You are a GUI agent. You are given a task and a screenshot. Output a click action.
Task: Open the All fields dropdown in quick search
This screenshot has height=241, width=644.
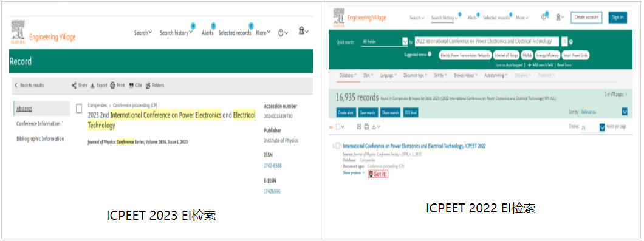(x=385, y=41)
